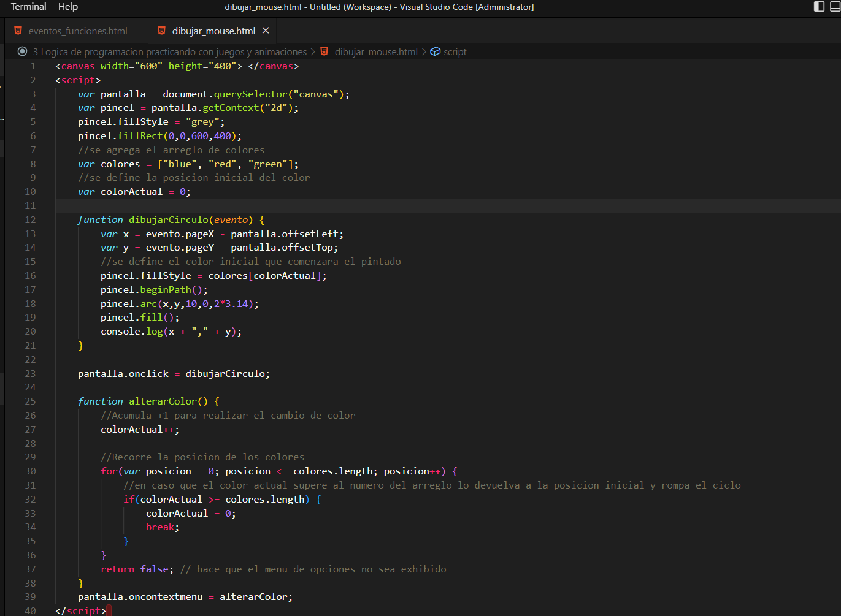Click pincel.fill() on line 19
This screenshot has height=616, width=841.
click(137, 318)
